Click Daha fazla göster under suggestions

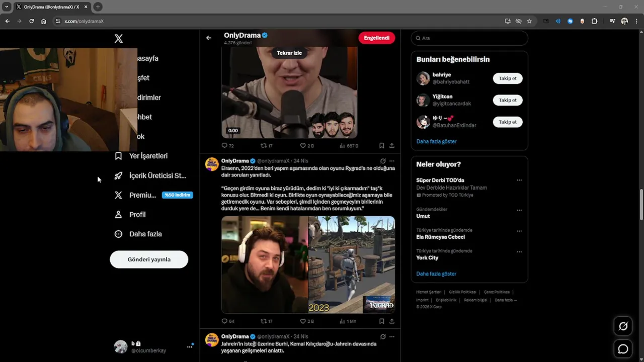coord(436,141)
